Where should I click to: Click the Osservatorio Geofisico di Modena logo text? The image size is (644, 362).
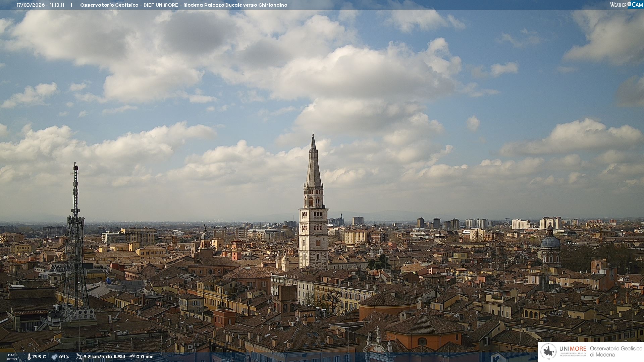pos(616,352)
